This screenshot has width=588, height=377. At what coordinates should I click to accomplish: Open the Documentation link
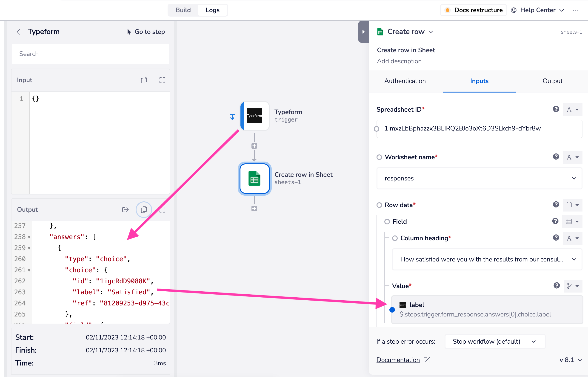(398, 360)
